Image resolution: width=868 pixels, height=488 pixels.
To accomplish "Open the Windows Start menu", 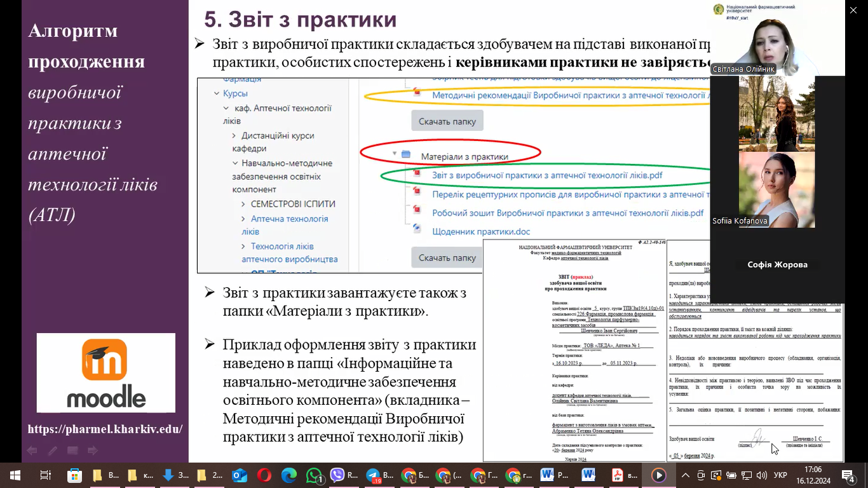I will [x=15, y=475].
